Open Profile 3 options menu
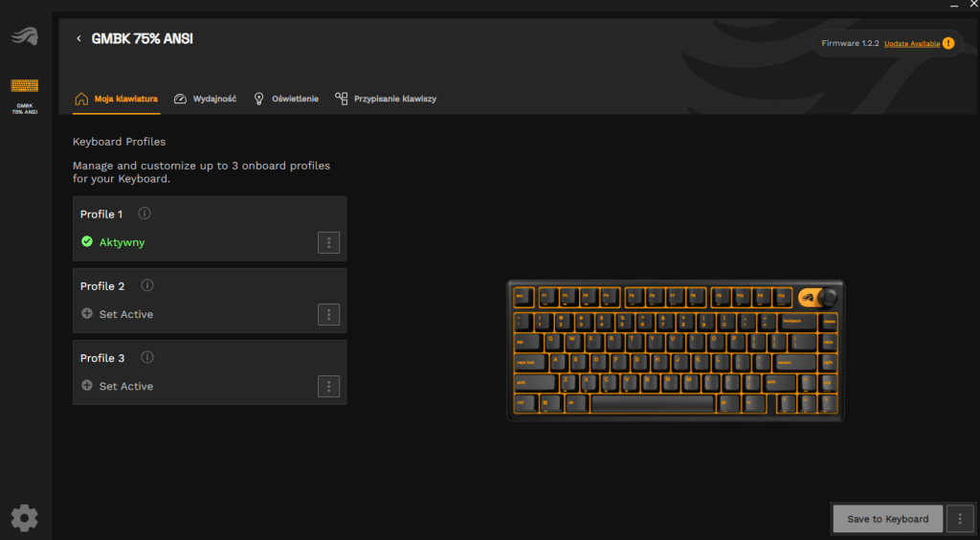Viewport: 980px width, 540px height. (329, 386)
